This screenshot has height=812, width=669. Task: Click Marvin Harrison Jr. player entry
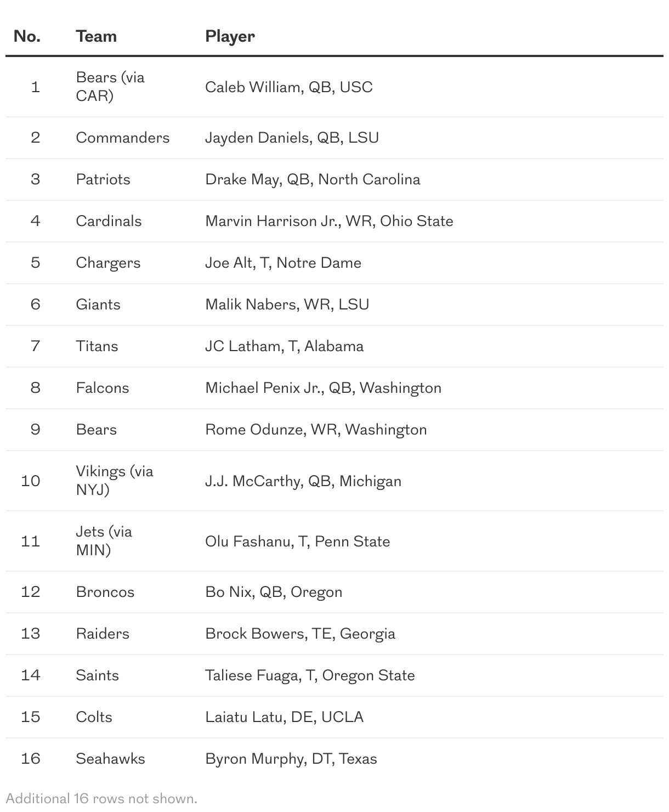click(x=329, y=221)
